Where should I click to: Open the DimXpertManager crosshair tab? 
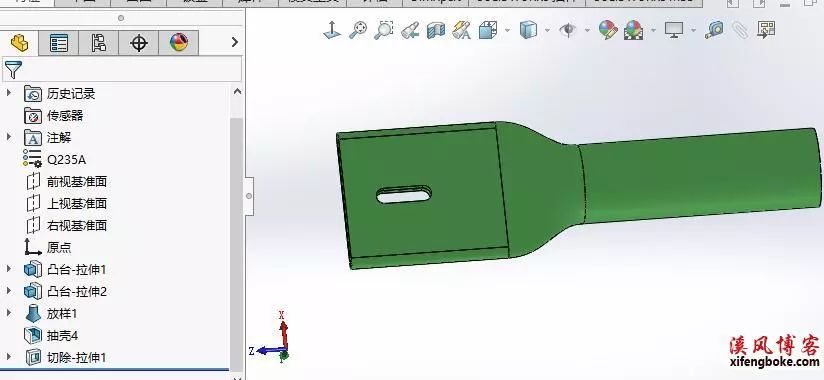tap(139, 43)
